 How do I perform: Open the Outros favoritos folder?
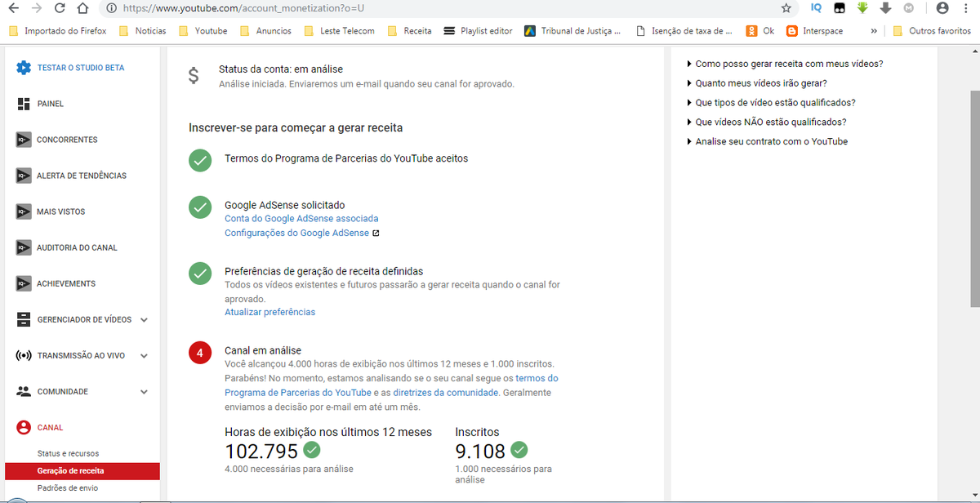(x=931, y=30)
